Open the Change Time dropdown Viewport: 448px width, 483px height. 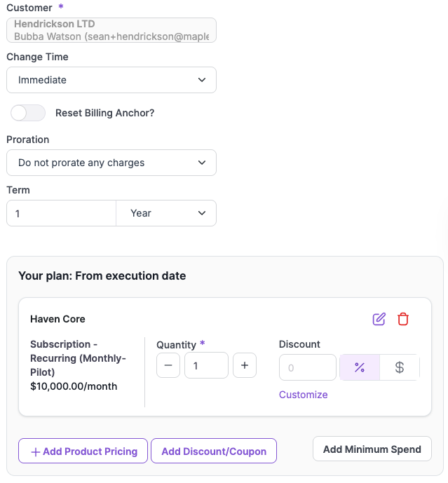(x=111, y=80)
